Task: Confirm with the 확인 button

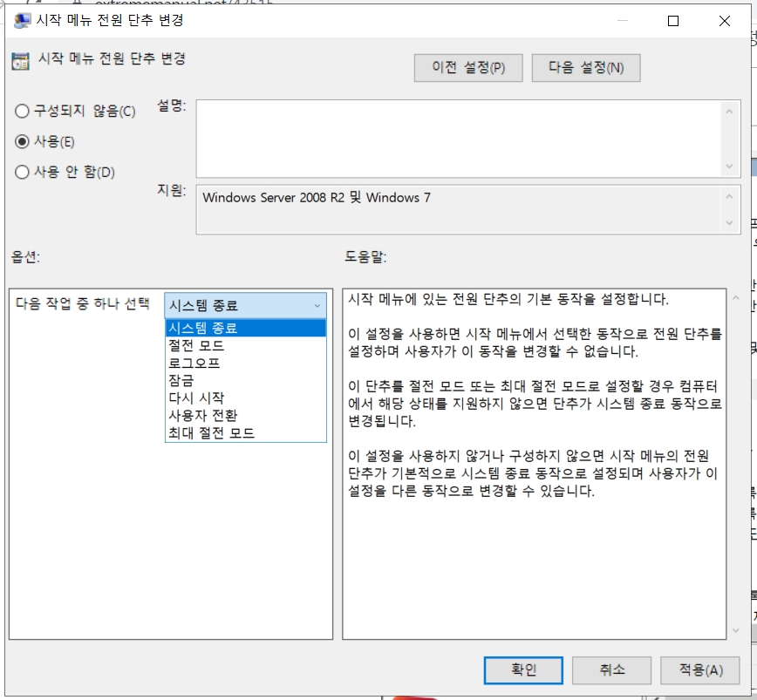Action: pos(523,670)
